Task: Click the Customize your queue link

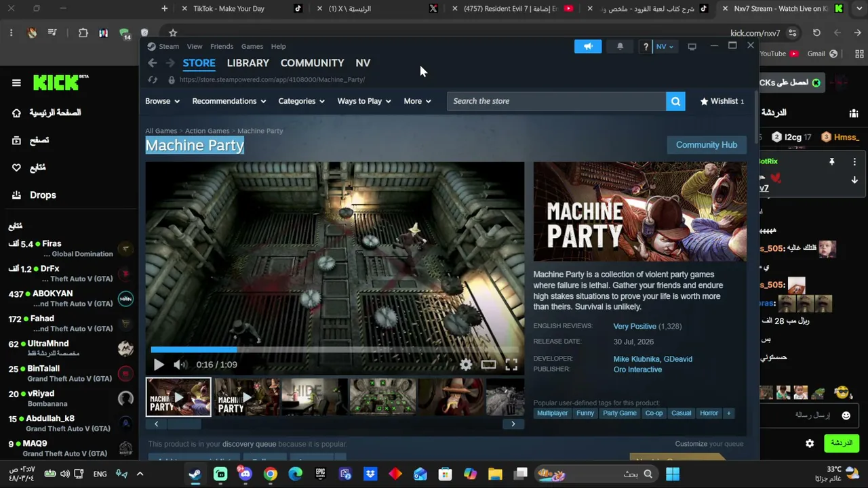Action: (709, 444)
